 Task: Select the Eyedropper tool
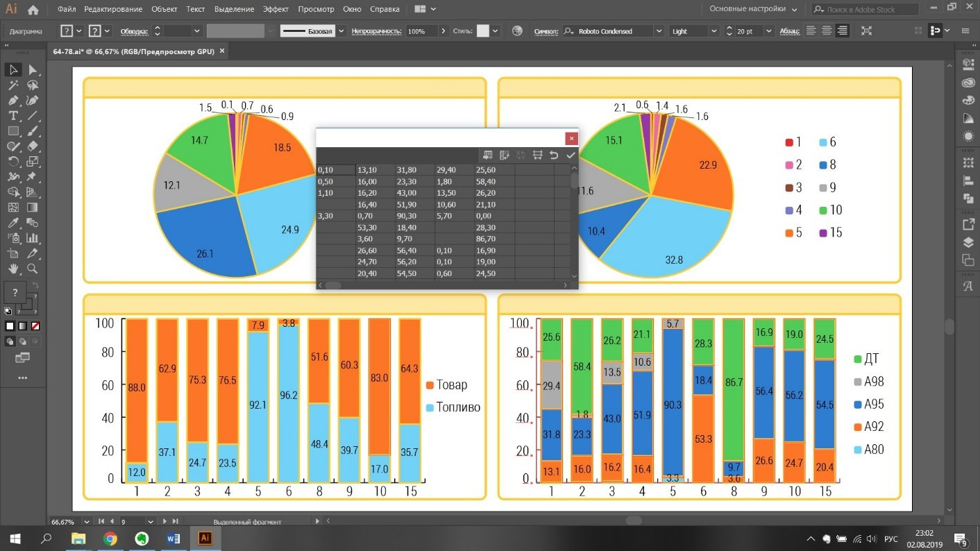13,222
